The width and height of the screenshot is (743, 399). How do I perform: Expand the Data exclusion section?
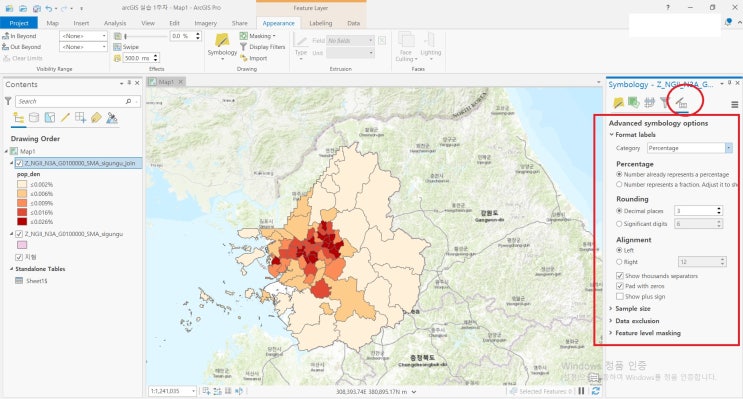(x=611, y=321)
